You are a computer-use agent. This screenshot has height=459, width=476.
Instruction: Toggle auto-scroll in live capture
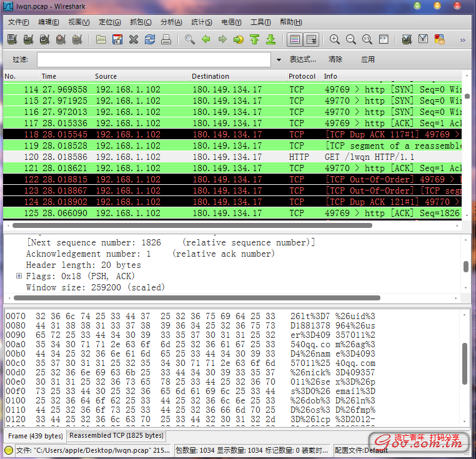(x=311, y=39)
